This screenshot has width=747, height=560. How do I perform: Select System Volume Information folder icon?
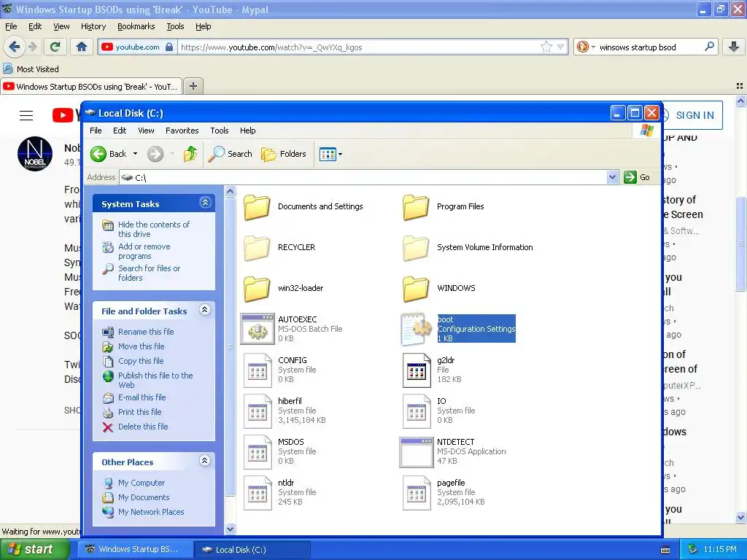pos(416,248)
